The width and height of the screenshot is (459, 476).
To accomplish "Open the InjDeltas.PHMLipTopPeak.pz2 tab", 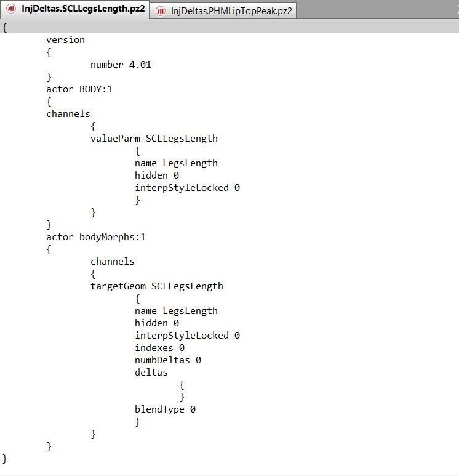I will tap(223, 11).
